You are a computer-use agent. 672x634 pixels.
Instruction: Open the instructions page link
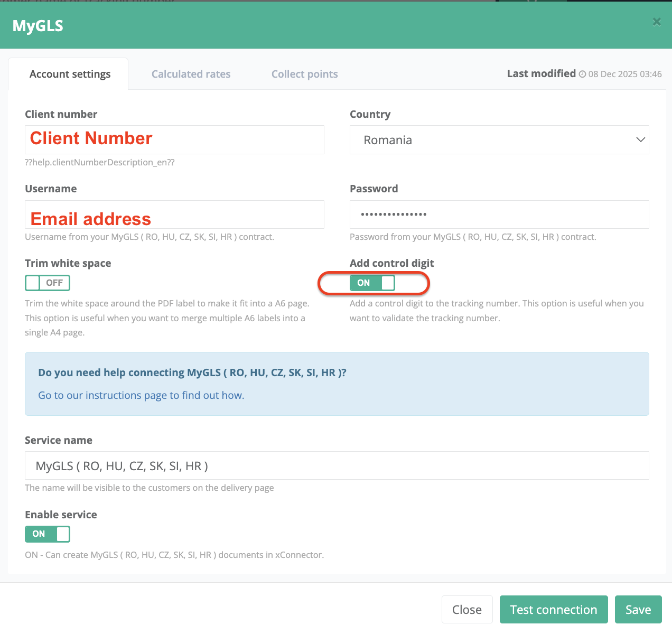(x=141, y=395)
